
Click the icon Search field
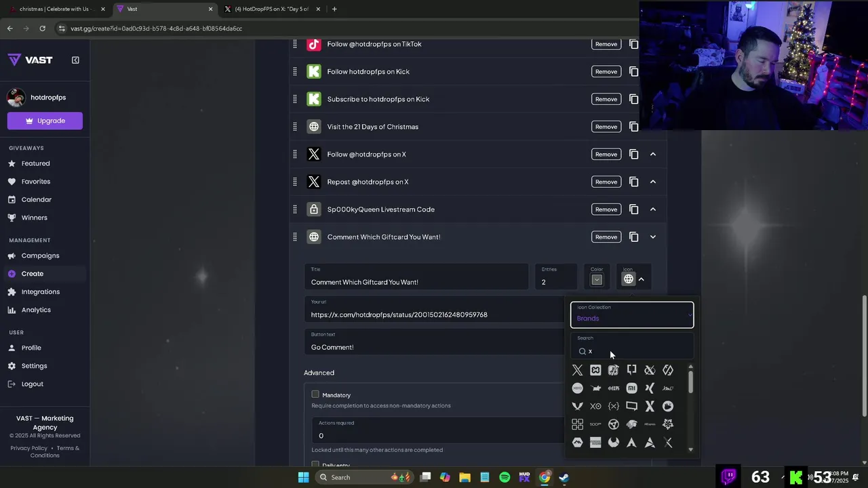[632, 346]
